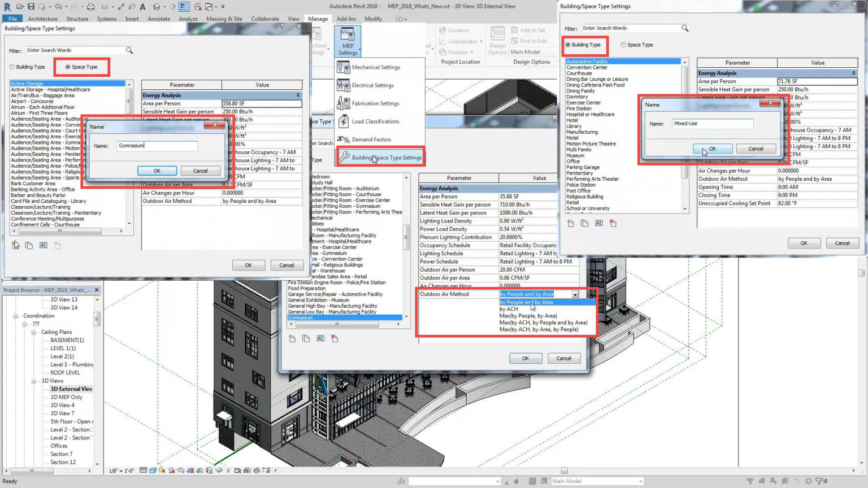The image size is (868, 488).
Task: Click OK in the Gymnasium Name dialog
Action: (x=157, y=171)
